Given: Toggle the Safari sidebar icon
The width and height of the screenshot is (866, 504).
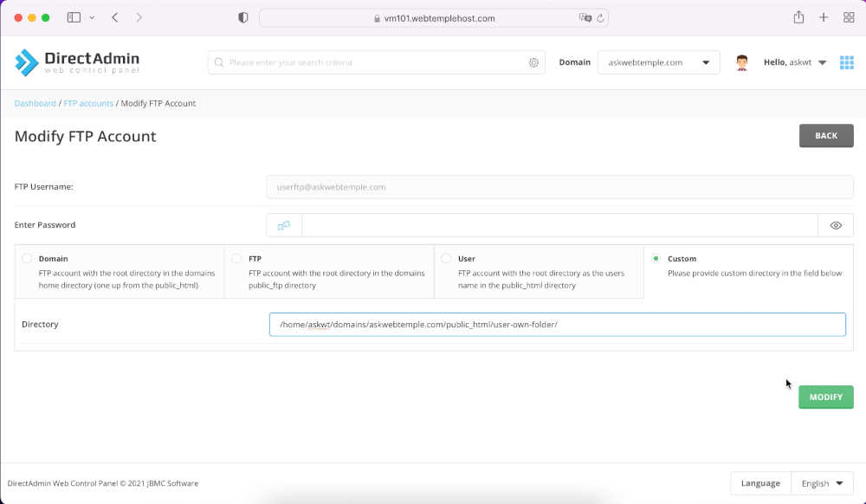Looking at the screenshot, I should (x=74, y=17).
